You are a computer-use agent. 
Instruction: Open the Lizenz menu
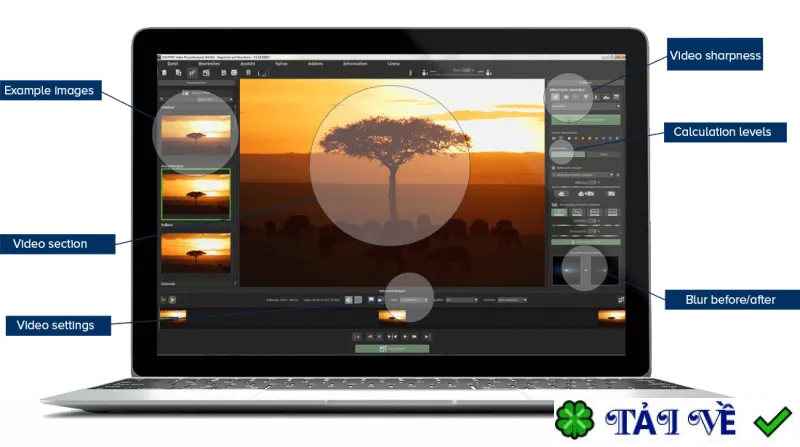click(393, 64)
